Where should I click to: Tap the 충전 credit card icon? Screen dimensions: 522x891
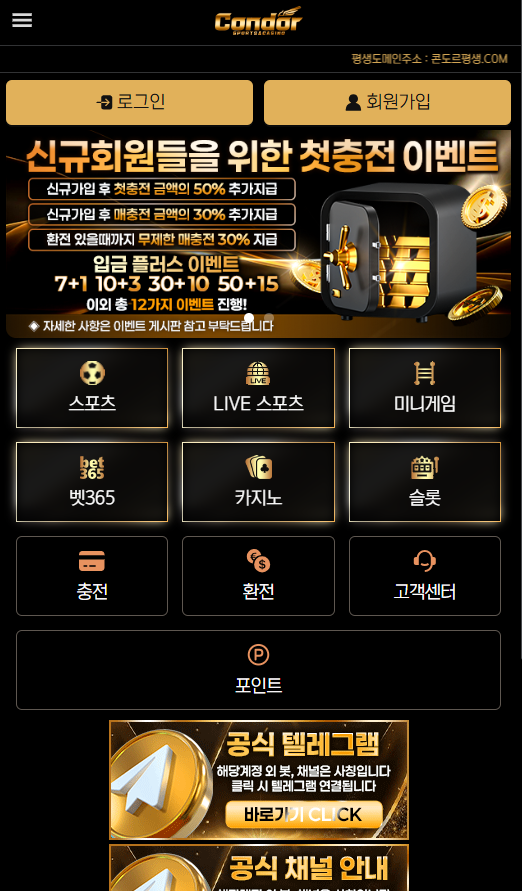[91, 561]
